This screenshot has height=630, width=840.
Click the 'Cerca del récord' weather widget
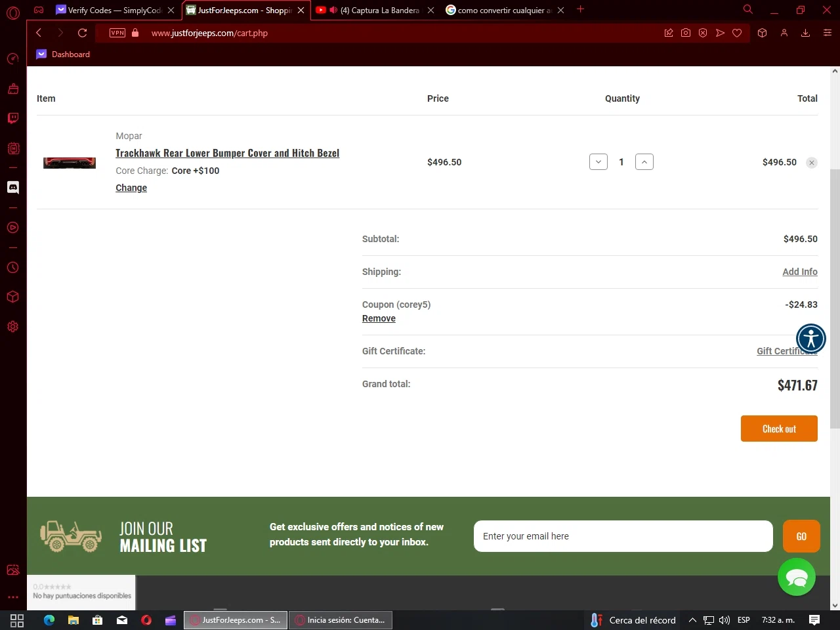(633, 620)
